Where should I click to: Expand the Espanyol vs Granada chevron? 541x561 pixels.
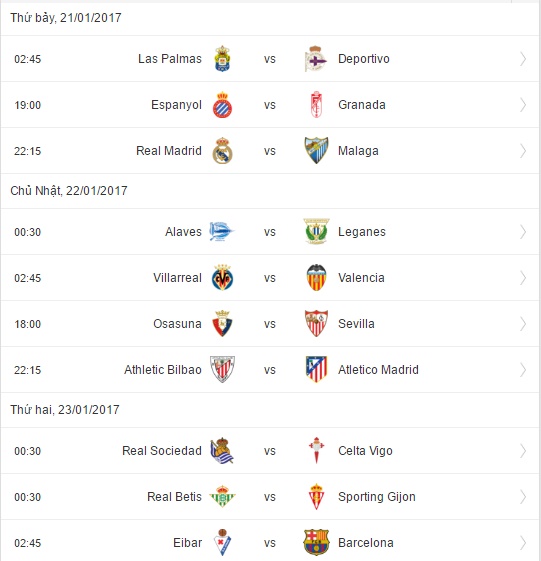pyautogui.click(x=523, y=105)
